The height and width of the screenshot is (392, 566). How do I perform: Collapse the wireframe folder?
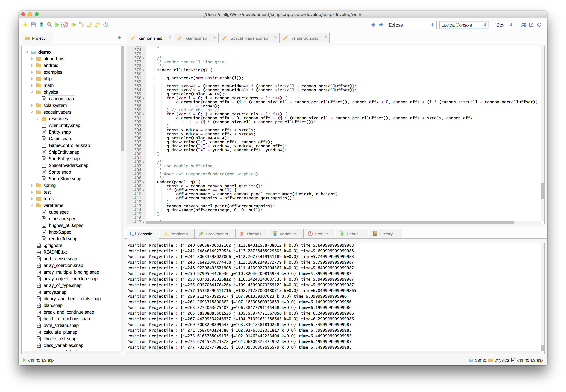[32, 205]
